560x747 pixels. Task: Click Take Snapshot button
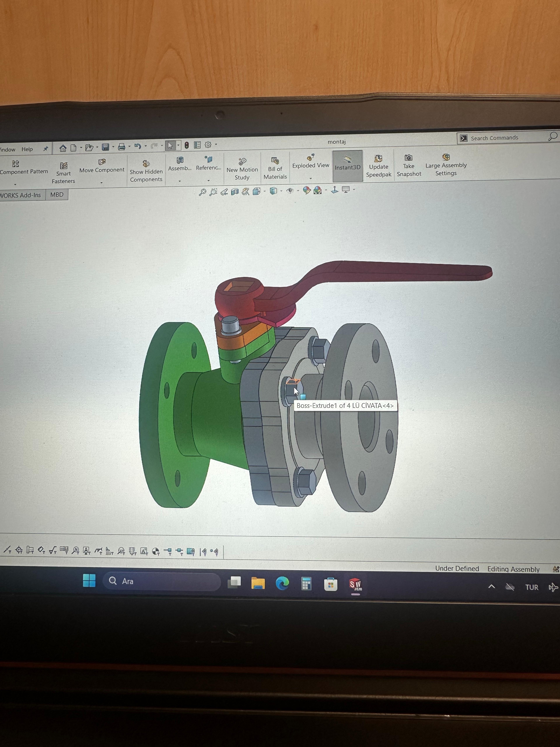point(409,165)
